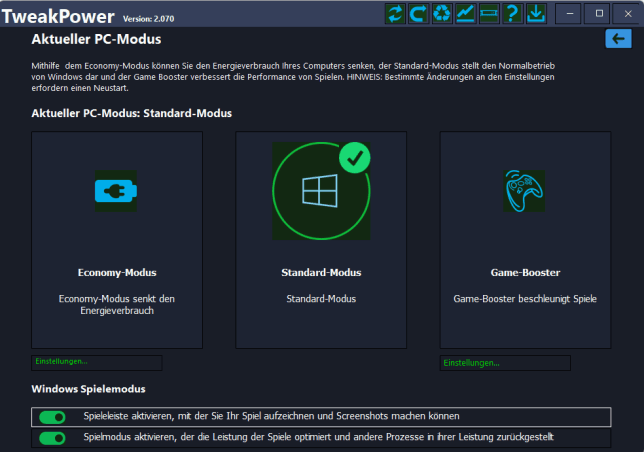Click the Economy-Modus plug icon
Viewport: 644px width, 452px height.
pyautogui.click(x=116, y=190)
